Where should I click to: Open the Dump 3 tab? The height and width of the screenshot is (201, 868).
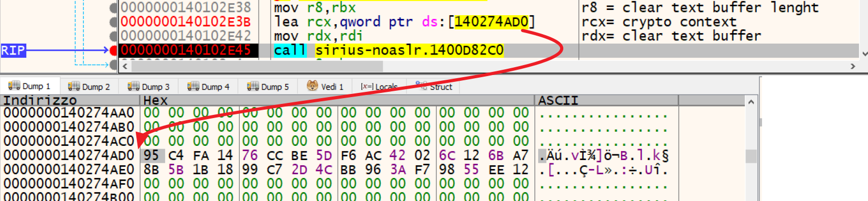[x=149, y=87]
